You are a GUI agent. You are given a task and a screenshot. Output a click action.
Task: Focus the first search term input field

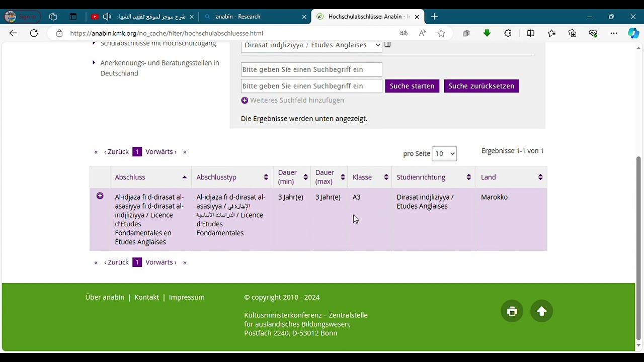point(311,69)
